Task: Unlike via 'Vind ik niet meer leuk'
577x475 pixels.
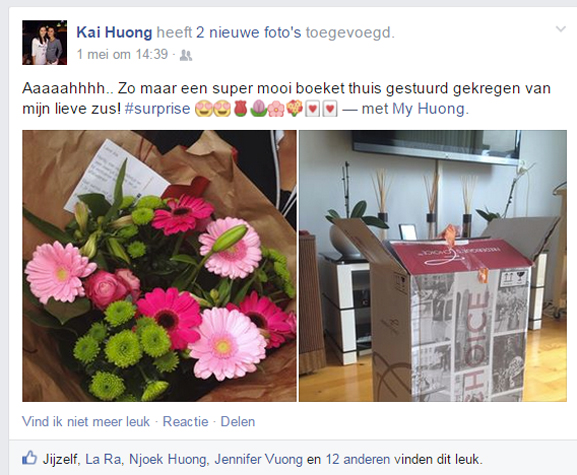Action: click(x=86, y=422)
